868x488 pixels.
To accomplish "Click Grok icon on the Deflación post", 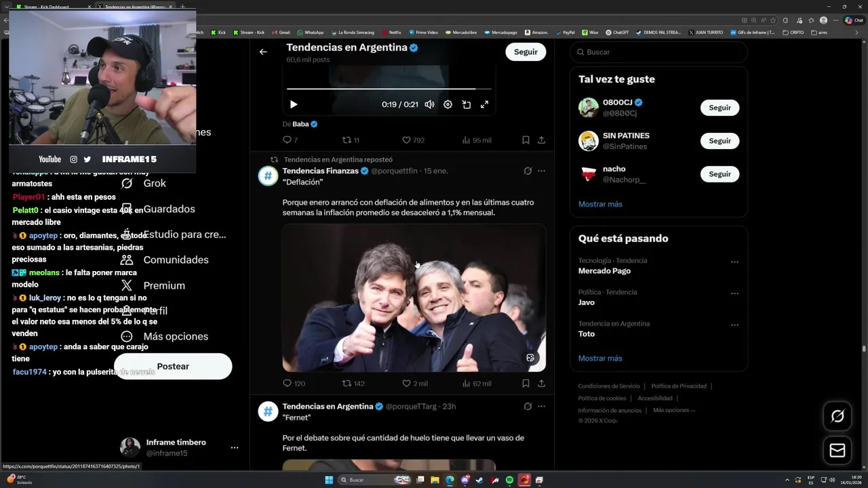I will click(528, 171).
